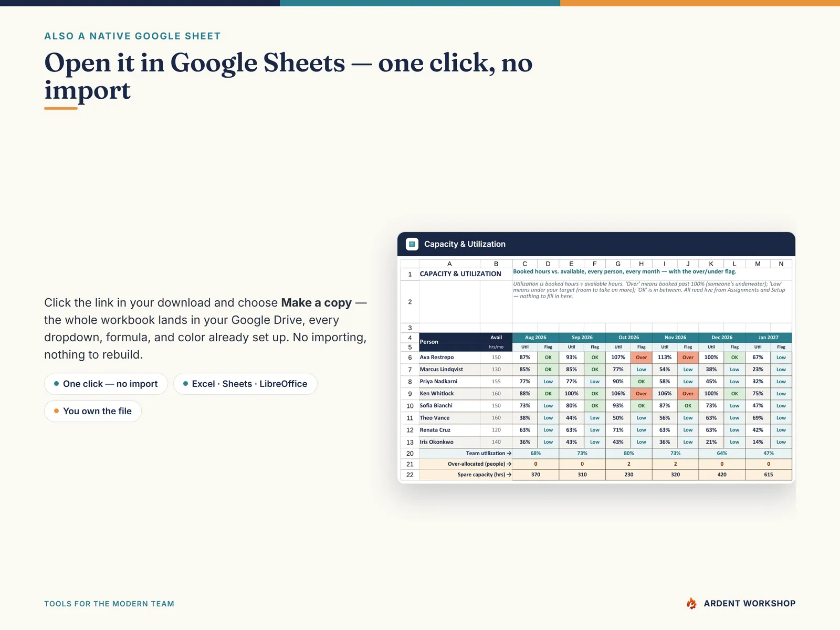Select row number 22 in the sheet
Viewport: 840px width, 630px height.
pyautogui.click(x=410, y=475)
